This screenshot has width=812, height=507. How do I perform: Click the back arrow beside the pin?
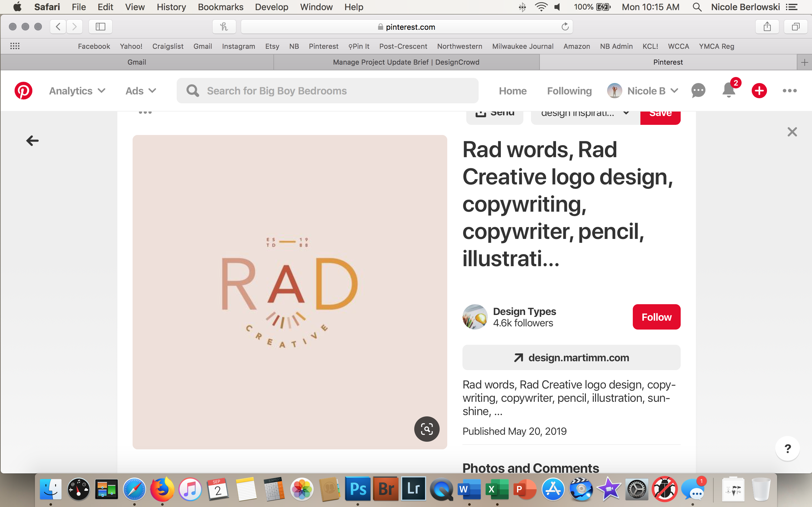pyautogui.click(x=33, y=141)
